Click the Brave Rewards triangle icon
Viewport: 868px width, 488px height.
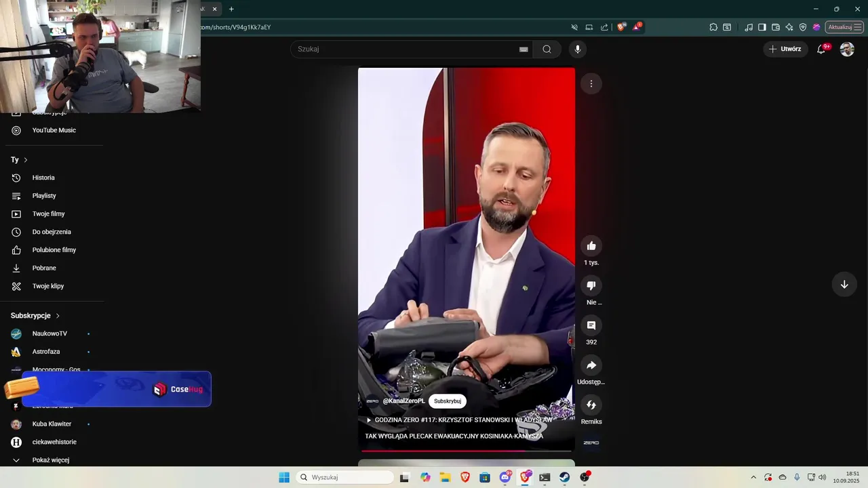(637, 27)
